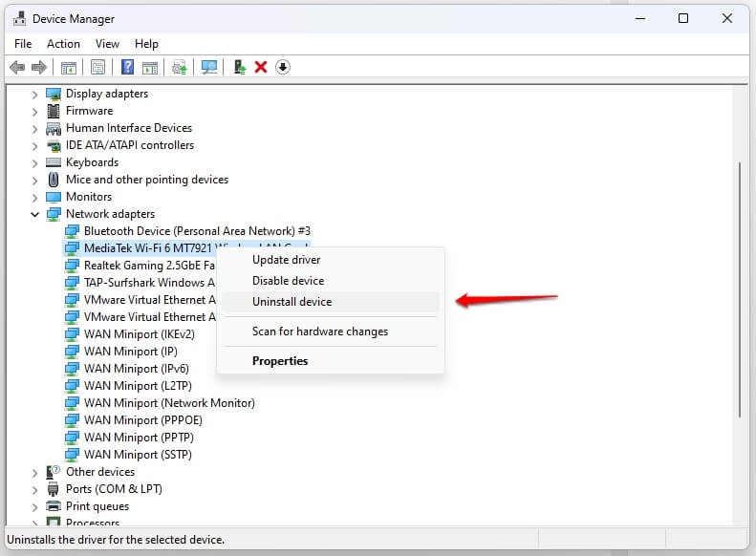Image resolution: width=756 pixels, height=556 pixels.
Task: Go back with the toolbar Back arrow
Action: pyautogui.click(x=17, y=67)
